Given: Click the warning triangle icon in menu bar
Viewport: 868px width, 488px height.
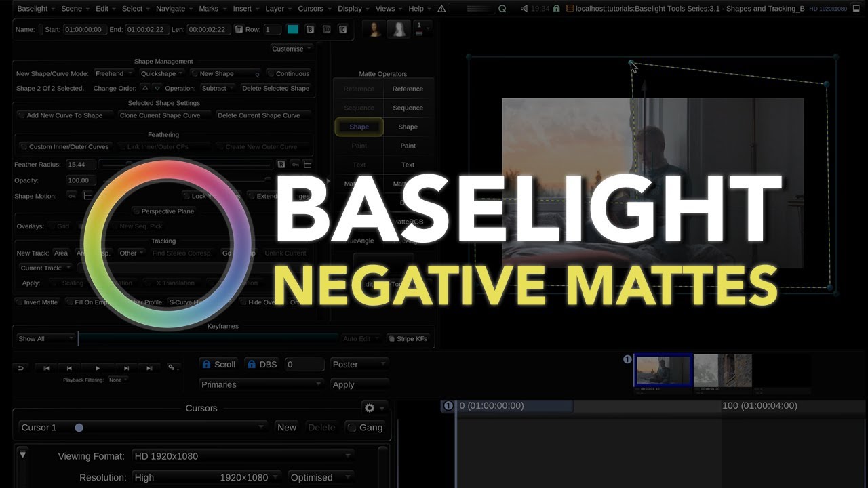Looking at the screenshot, I should 441,9.
